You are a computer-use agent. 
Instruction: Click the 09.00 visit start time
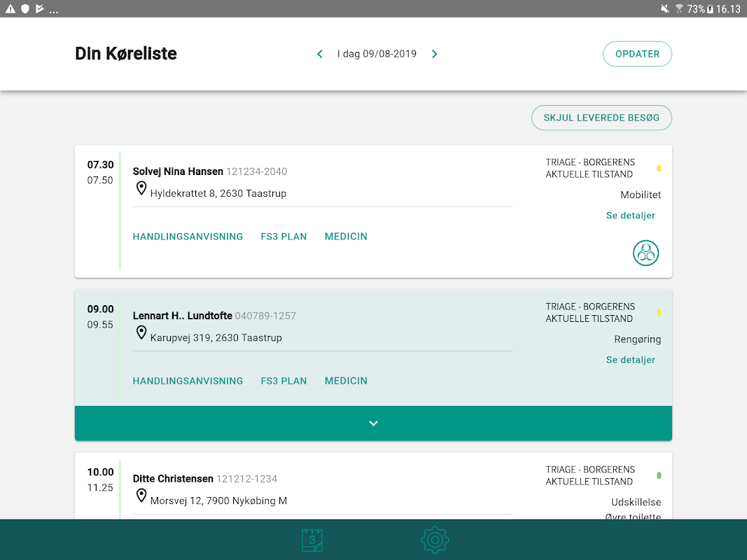pos(101,309)
